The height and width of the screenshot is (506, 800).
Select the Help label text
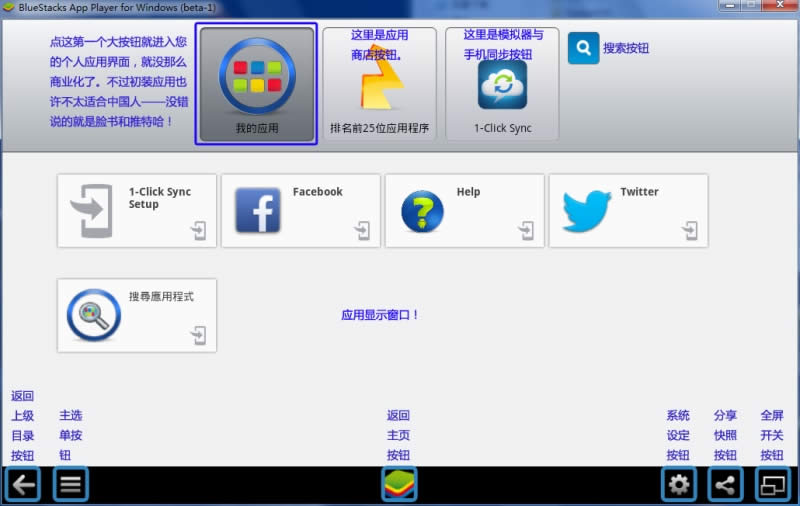[x=468, y=192]
